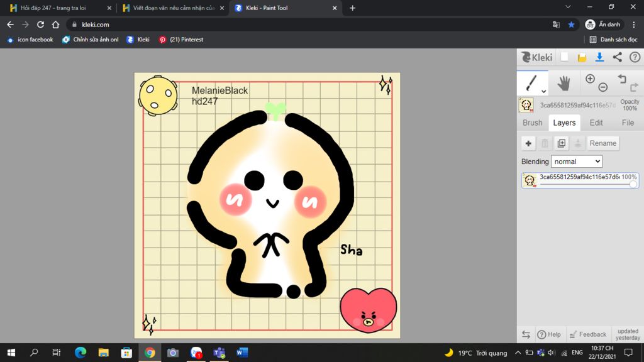Share the image via share icon
Image resolution: width=644 pixels, height=362 pixels.
click(618, 57)
